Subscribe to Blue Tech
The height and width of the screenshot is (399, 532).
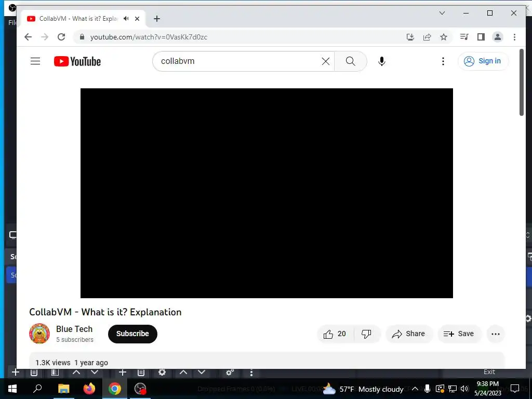(132, 334)
